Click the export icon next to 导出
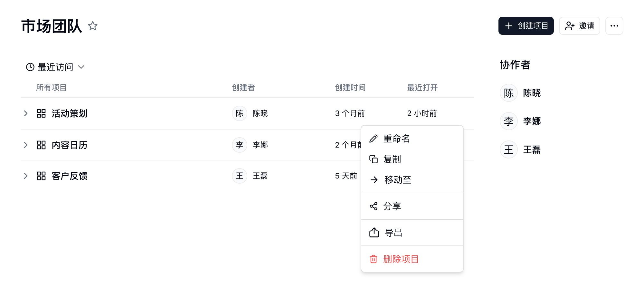This screenshot has height=288, width=644. click(374, 232)
